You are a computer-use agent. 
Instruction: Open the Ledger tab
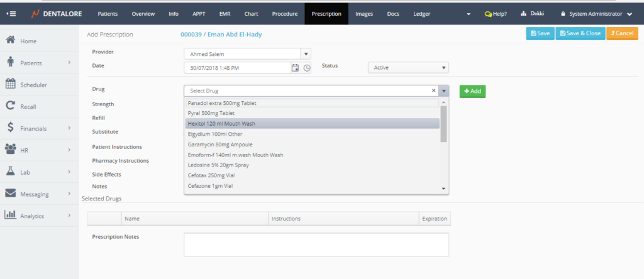pyautogui.click(x=422, y=14)
